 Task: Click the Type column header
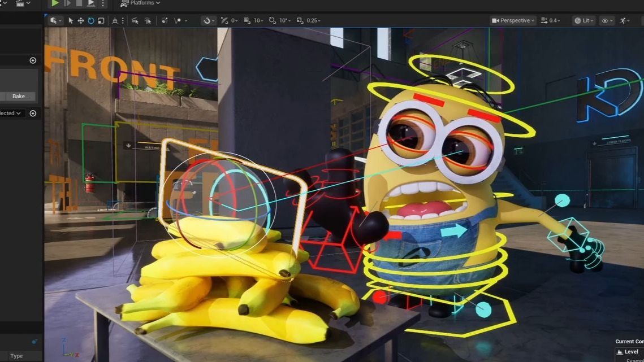(x=16, y=356)
